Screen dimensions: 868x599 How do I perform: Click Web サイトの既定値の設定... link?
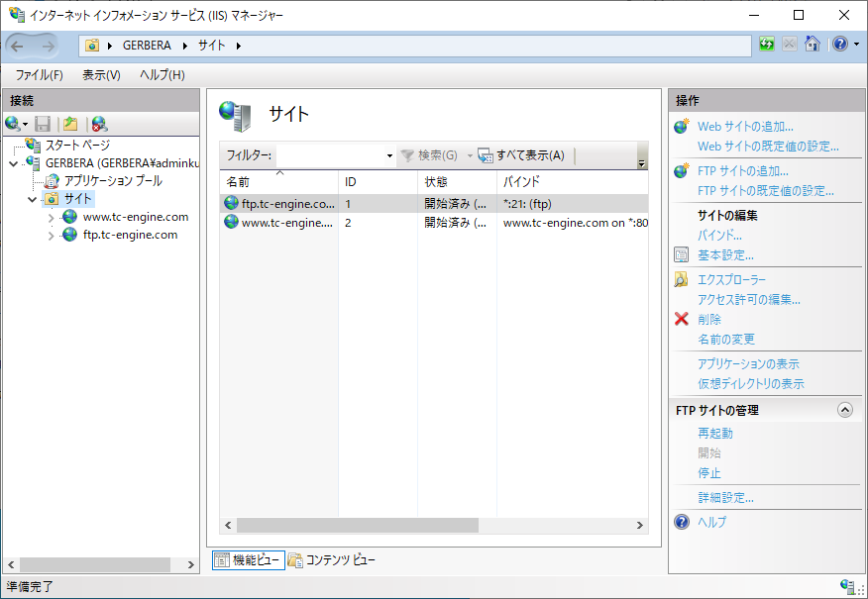tap(768, 147)
